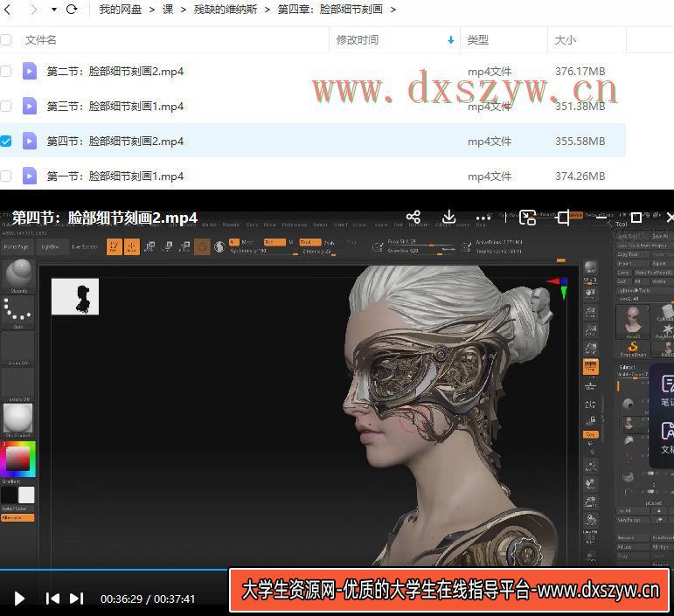The width and height of the screenshot is (674, 616).
Task: Toggle Live Boolean in ZBrush
Action: point(85,247)
